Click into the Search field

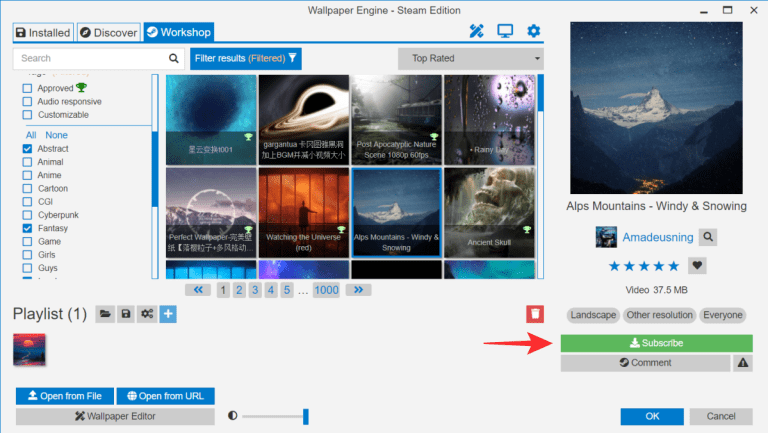click(x=98, y=58)
